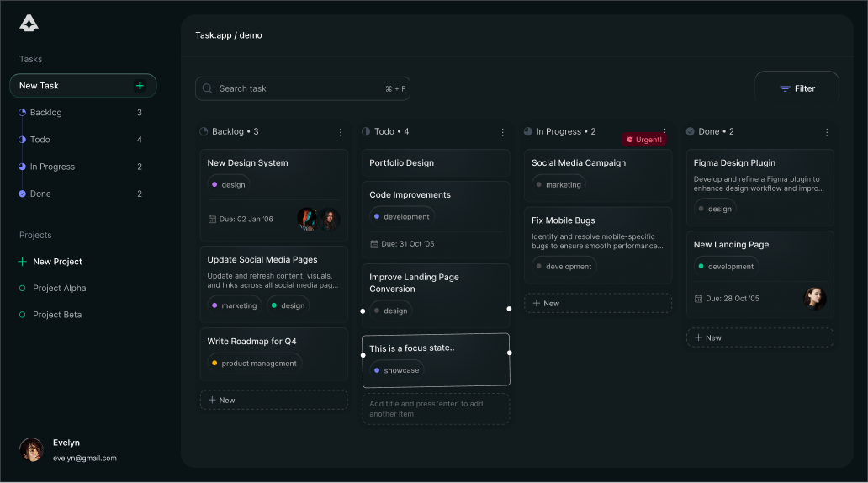Click the Done column checkmark icon
Image resolution: width=868 pixels, height=483 pixels.
click(691, 132)
